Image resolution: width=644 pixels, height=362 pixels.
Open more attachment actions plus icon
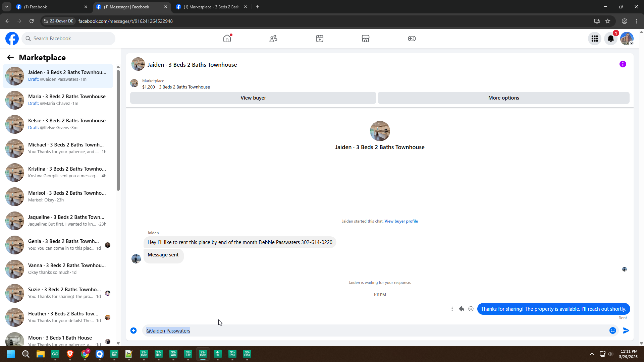[133, 330]
